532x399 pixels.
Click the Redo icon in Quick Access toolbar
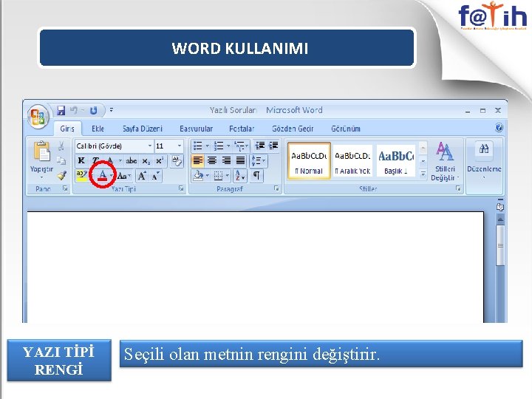coord(94,111)
